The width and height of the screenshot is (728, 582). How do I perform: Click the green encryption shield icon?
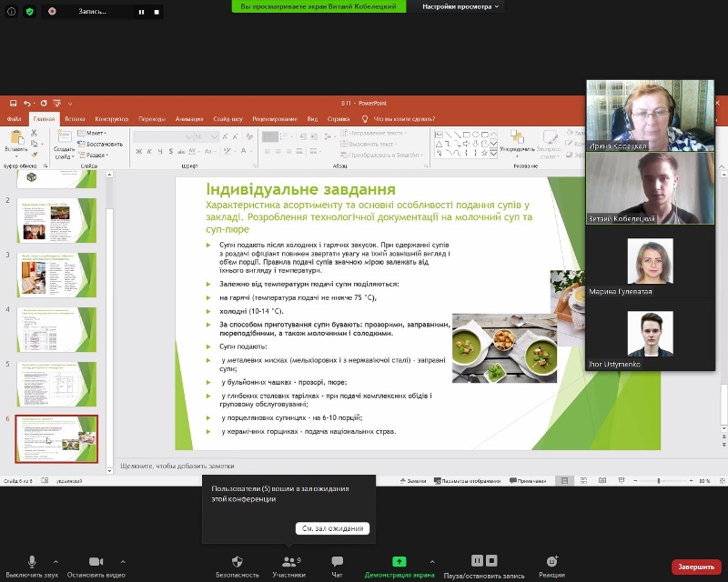pos(30,12)
